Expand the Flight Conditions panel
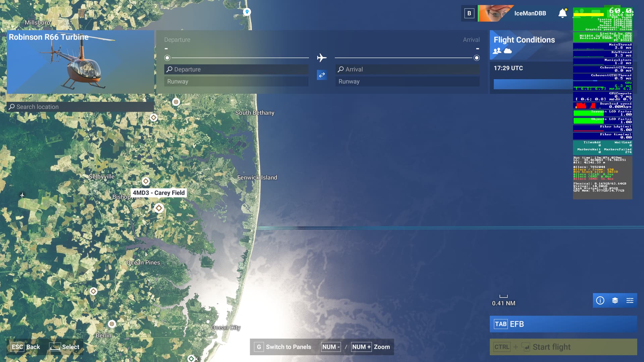This screenshot has height=362, width=644. coord(524,40)
